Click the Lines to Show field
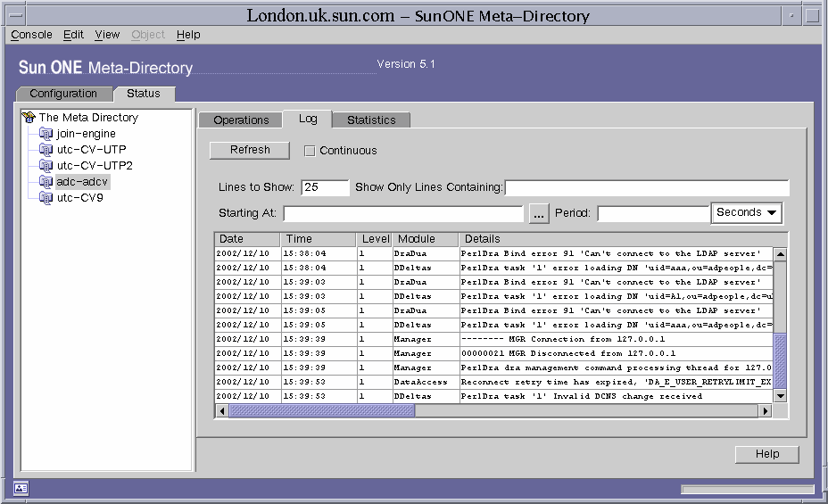Image resolution: width=828 pixels, height=504 pixels. pos(326,187)
